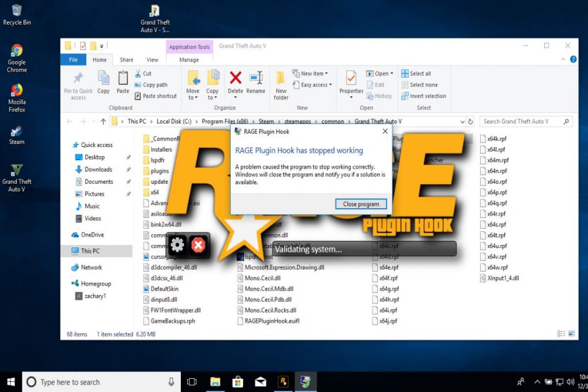This screenshot has height=392, width=588.
Task: Close the RAGE Plugin Hook dialog
Action: pos(385,131)
